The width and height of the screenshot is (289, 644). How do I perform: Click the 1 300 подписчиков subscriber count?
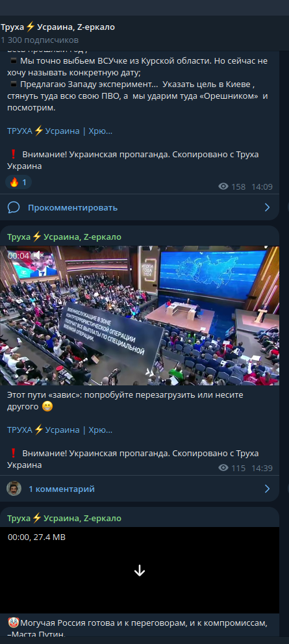pyautogui.click(x=40, y=40)
